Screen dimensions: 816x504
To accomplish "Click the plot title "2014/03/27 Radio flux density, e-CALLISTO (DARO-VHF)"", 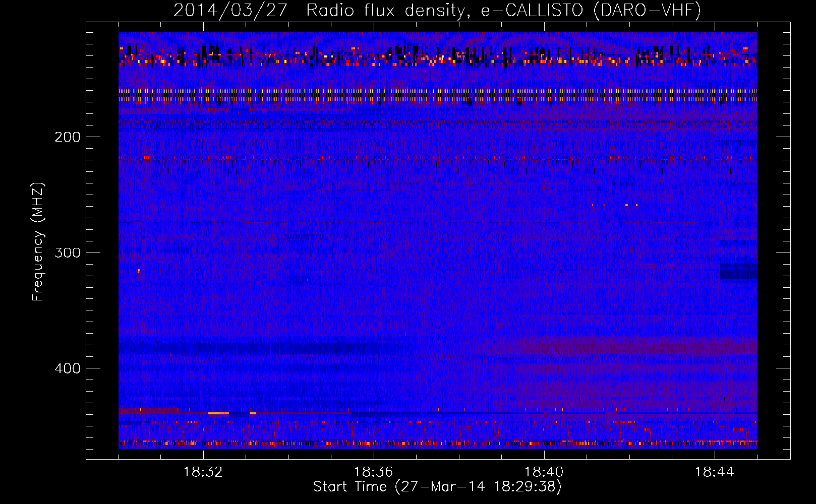I will pyautogui.click(x=437, y=10).
